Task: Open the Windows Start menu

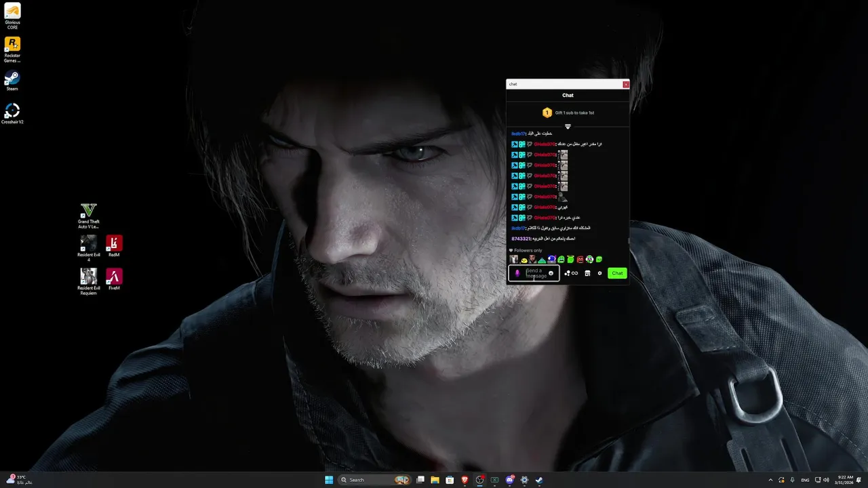Action: (329, 480)
